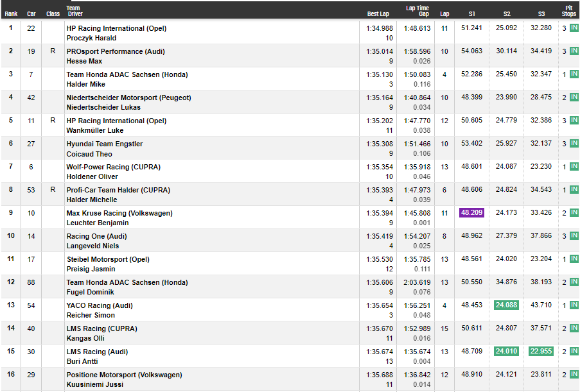
Task: Click the S2 sector column header
Action: tap(507, 13)
